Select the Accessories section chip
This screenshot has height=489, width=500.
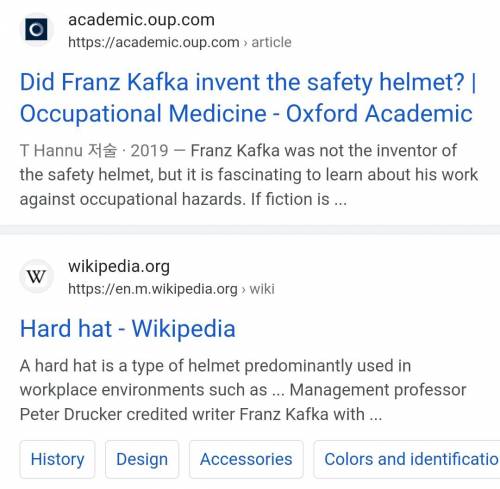pyautogui.click(x=246, y=459)
